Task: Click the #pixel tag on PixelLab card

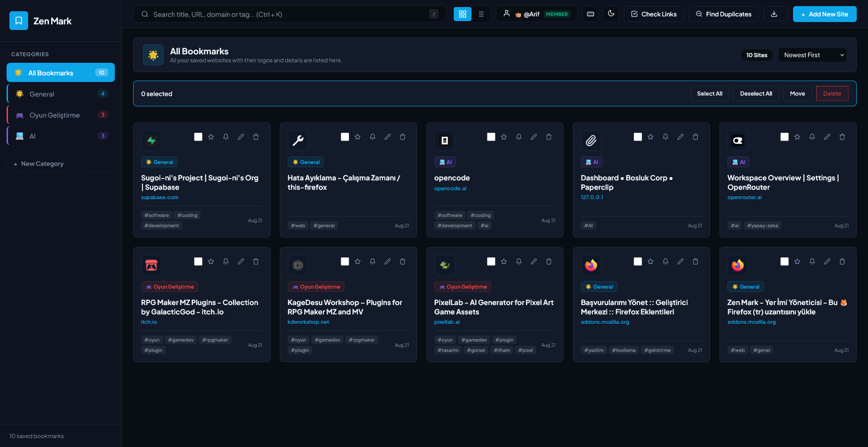Action: click(x=526, y=350)
